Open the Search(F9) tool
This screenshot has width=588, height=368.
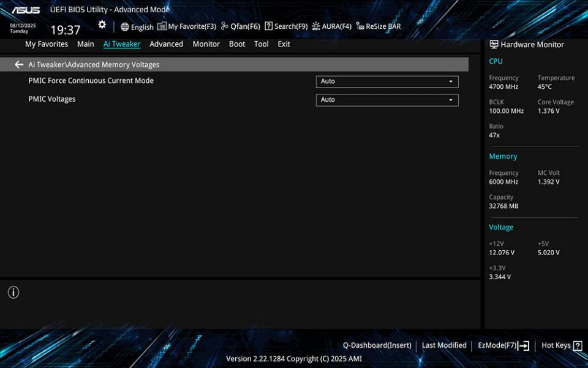tap(285, 26)
